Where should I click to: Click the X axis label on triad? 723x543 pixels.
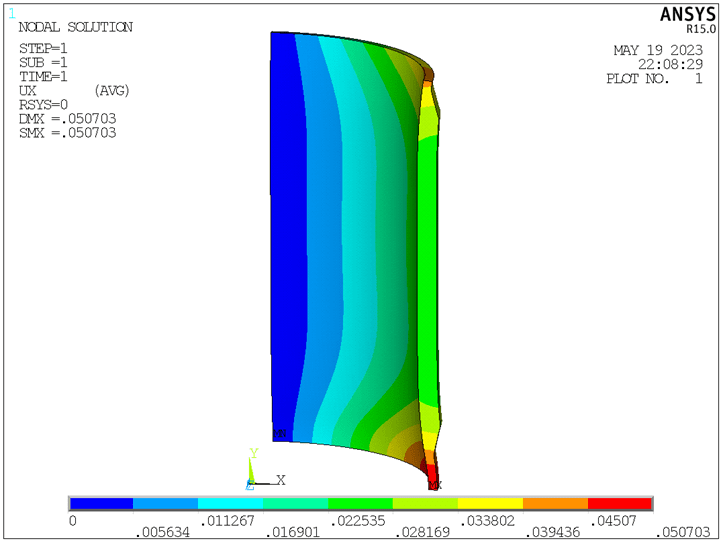coord(281,480)
